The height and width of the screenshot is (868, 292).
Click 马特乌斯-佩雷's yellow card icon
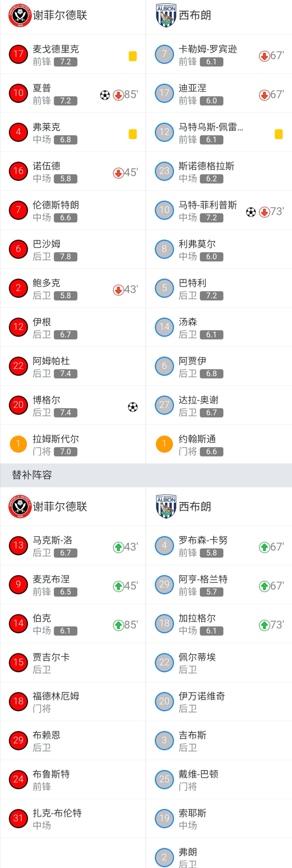pos(279,134)
